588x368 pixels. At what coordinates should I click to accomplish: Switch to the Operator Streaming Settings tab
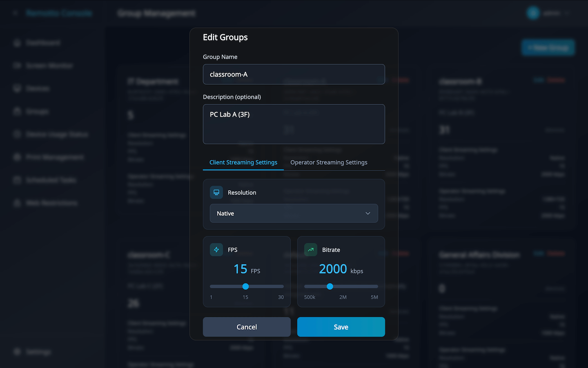(x=329, y=162)
